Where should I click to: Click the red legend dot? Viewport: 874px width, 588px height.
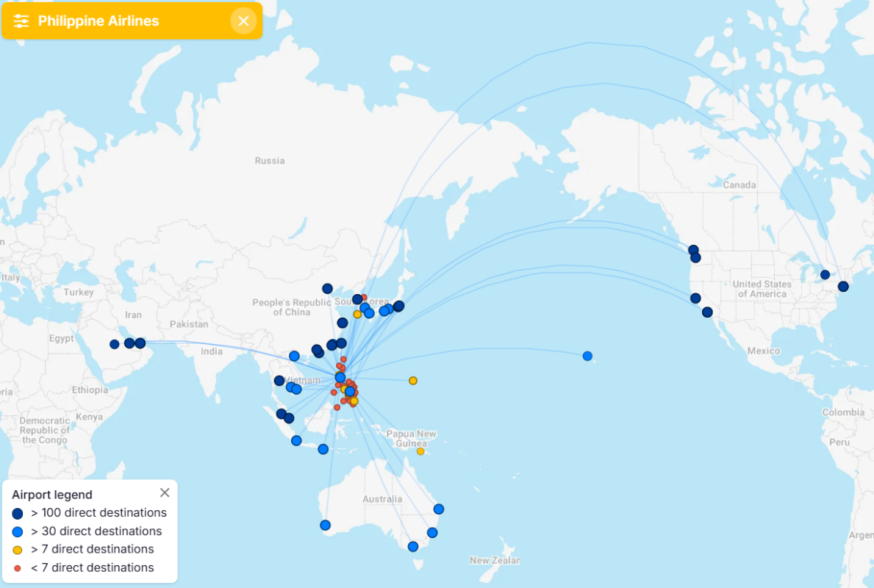point(18,568)
